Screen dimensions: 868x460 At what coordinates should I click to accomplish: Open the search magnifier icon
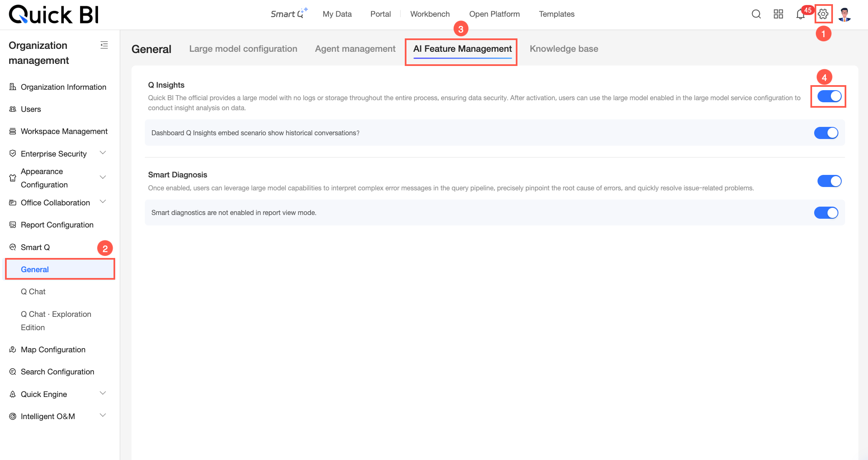click(756, 14)
